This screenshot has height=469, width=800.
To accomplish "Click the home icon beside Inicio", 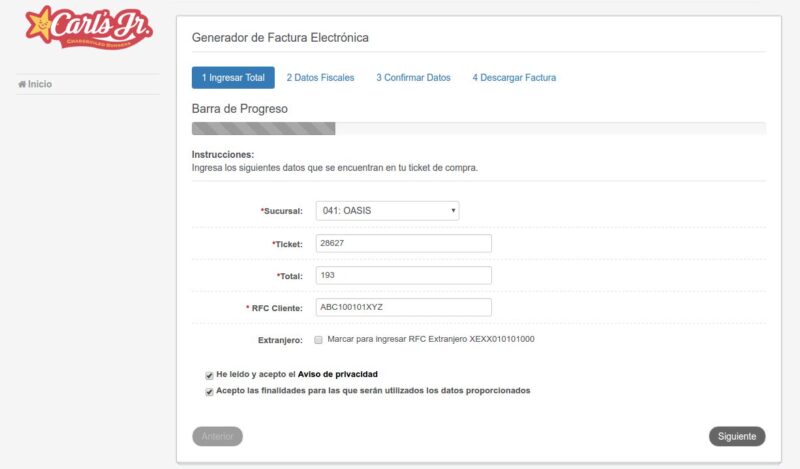I will tap(22, 85).
